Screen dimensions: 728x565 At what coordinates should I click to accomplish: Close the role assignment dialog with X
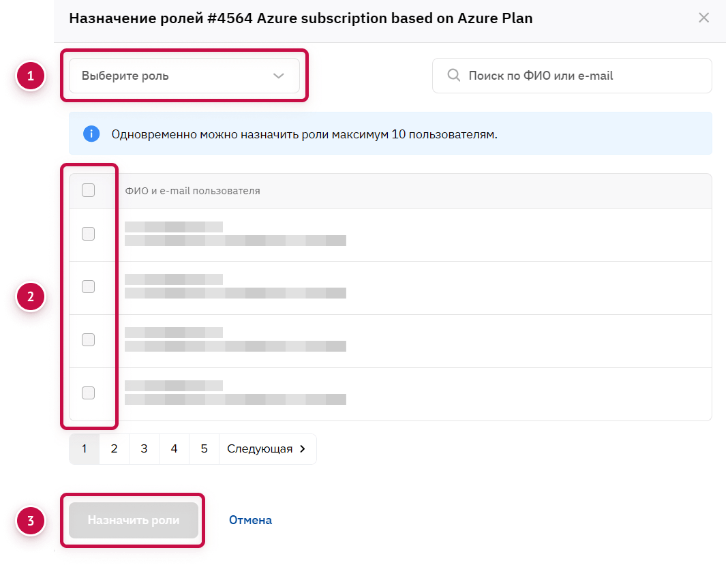click(x=703, y=18)
